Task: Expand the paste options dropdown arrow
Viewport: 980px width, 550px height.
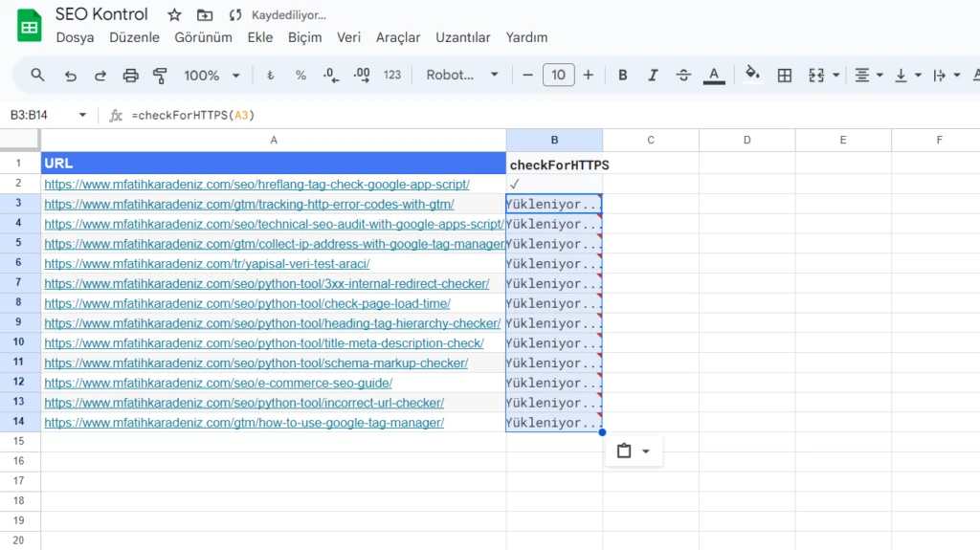Action: coord(646,451)
